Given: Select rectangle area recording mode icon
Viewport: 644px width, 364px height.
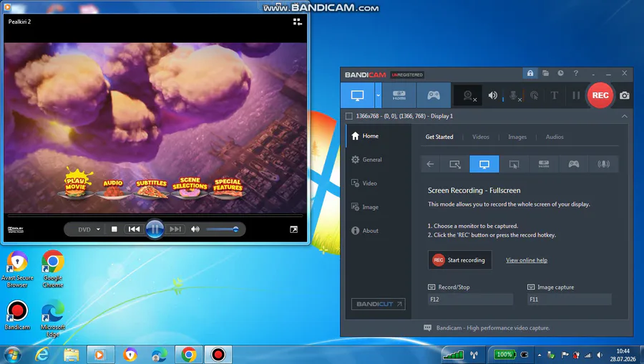Looking at the screenshot, I should click(454, 164).
